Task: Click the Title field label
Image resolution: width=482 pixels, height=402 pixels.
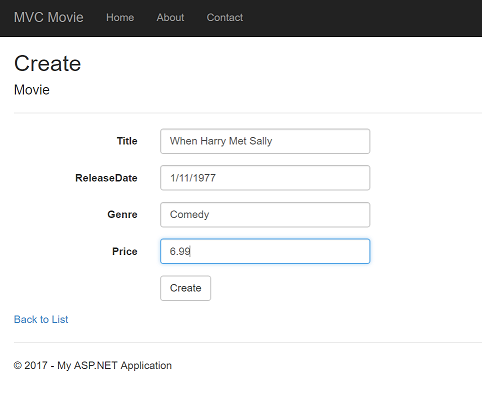Action: tap(127, 141)
